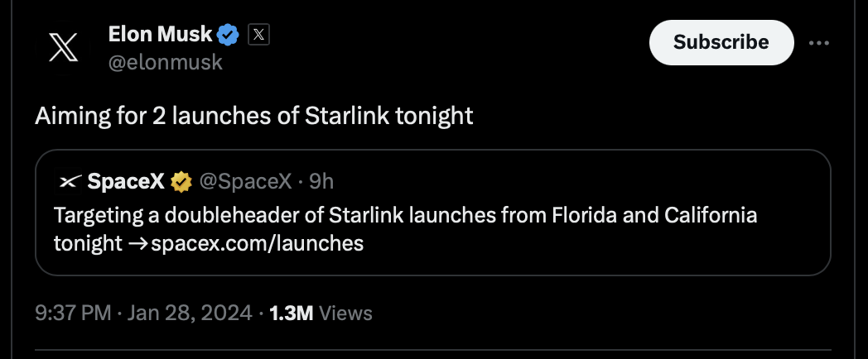Click the gold verified badge beside SpaceX
The image size is (868, 359).
point(181,181)
